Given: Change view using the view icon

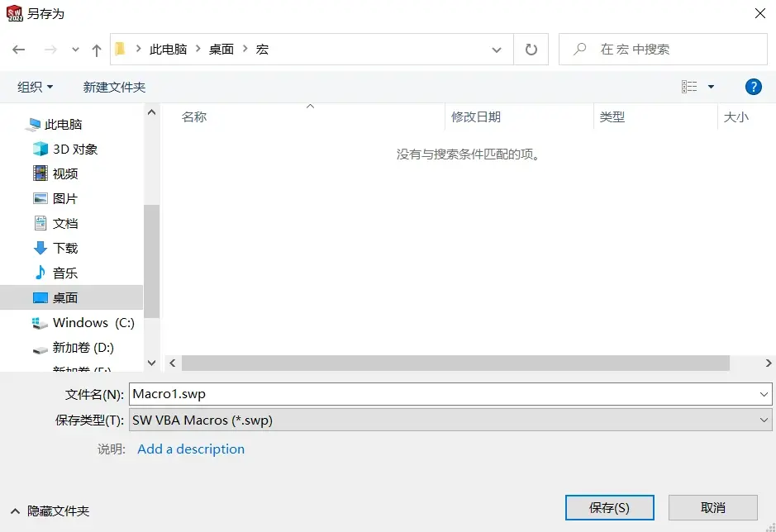Looking at the screenshot, I should 689,87.
